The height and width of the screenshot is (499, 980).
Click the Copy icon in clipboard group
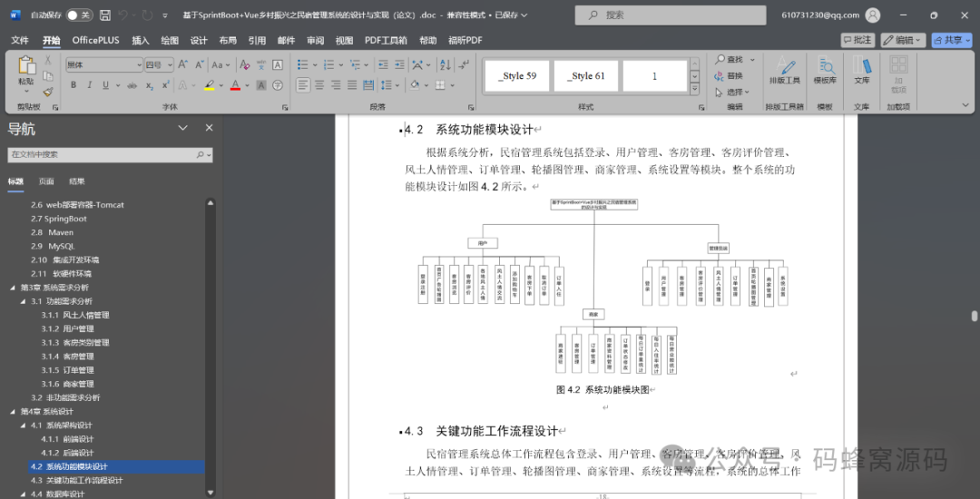click(47, 76)
